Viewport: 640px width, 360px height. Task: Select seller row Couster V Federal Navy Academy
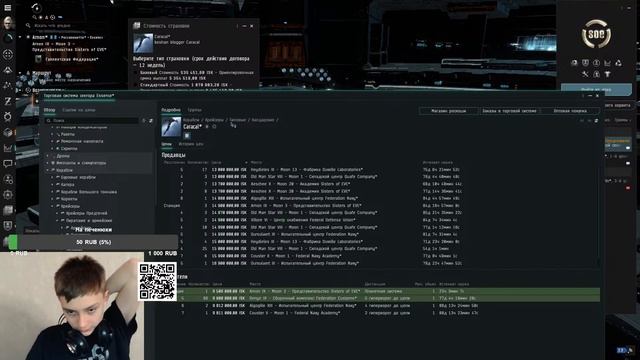[380, 256]
